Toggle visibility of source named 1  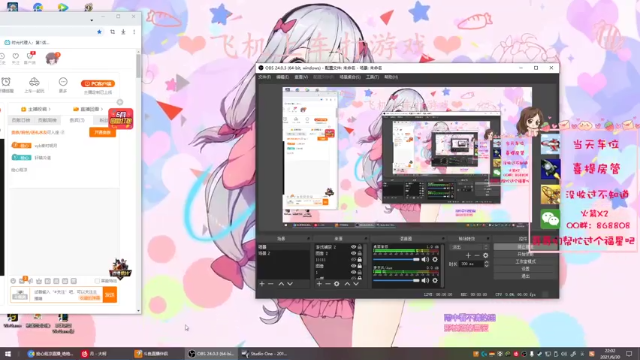pos(353,272)
